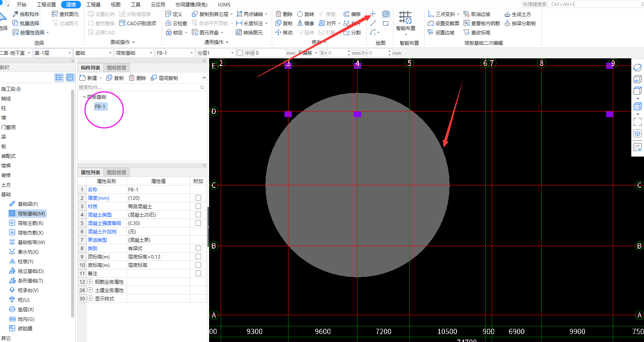Image resolution: width=644 pixels, height=342 pixels.
Task: Toggle 附加 checkbox for 厚度(mm) row
Action: (198, 198)
